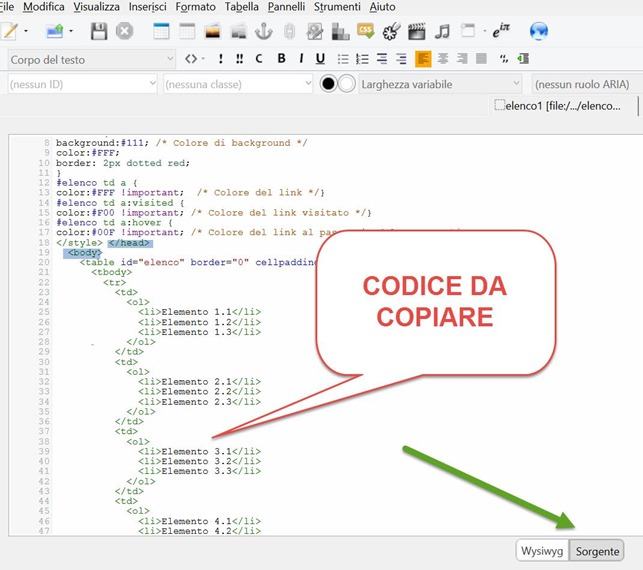Open the Corpo del testo paragraph format dropdown
Screen dimensions: 643x570
(x=92, y=60)
